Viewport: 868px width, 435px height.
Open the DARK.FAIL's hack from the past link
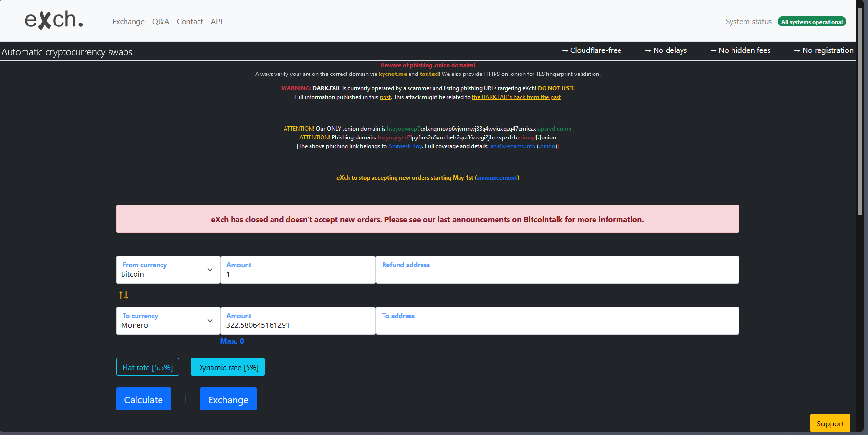pos(516,97)
